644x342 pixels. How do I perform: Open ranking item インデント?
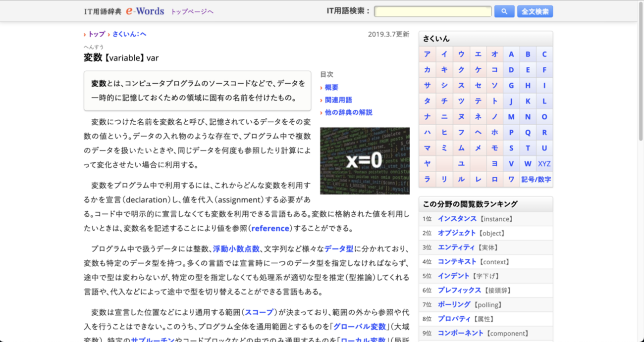pyautogui.click(x=454, y=276)
